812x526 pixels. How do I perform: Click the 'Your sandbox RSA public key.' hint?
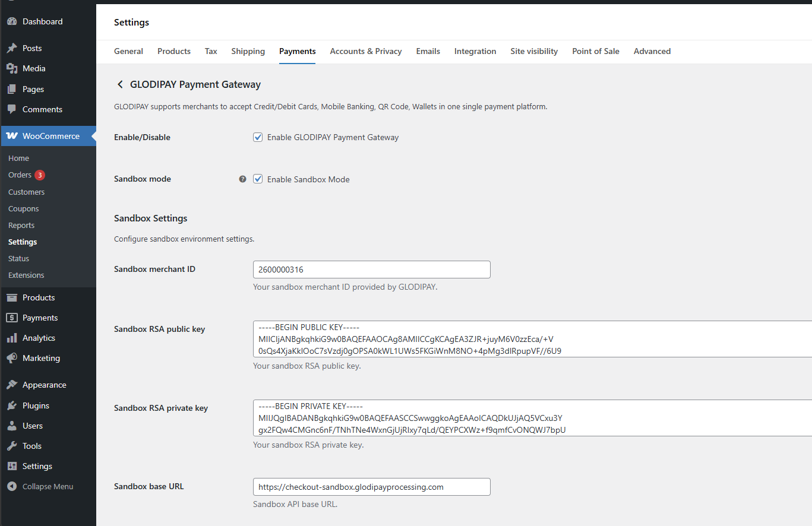[307, 366]
